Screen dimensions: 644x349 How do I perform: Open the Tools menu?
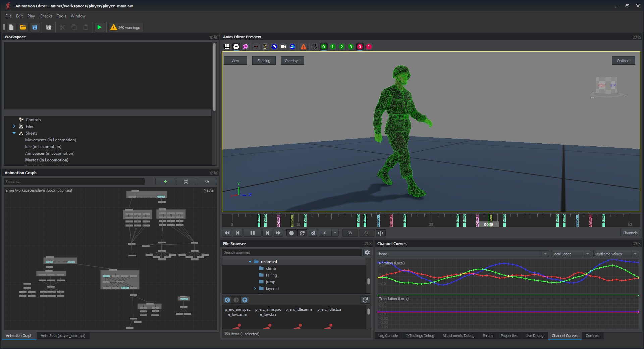(x=61, y=16)
